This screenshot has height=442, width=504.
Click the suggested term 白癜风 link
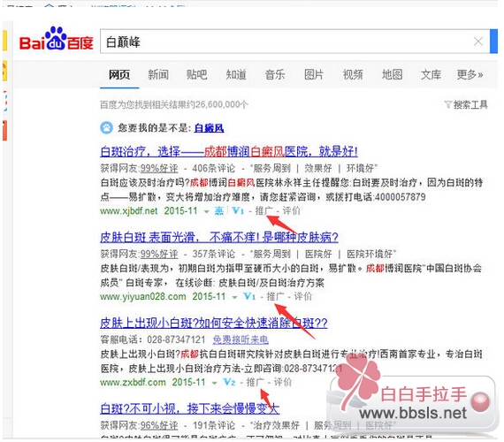(x=209, y=128)
